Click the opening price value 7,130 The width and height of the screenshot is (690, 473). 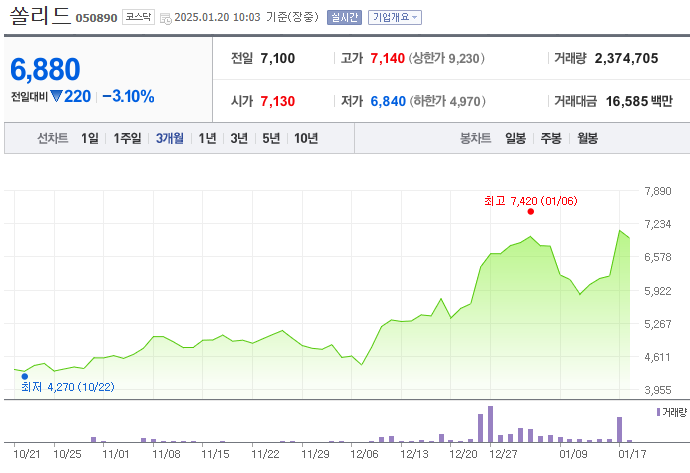(x=278, y=101)
